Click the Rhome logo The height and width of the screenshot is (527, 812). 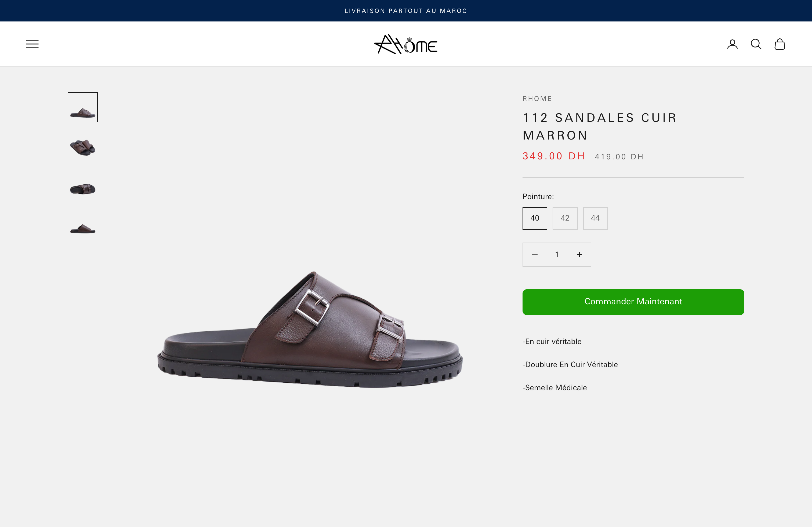tap(406, 44)
